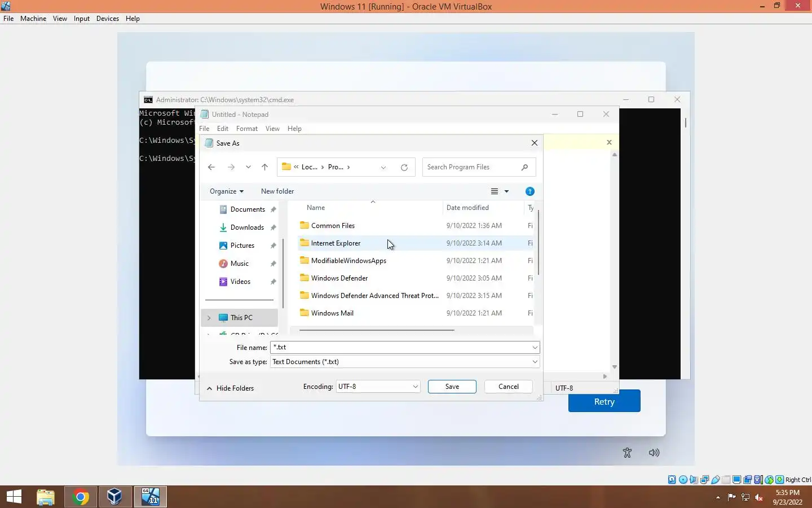Select Music in the navigation pane
Image resolution: width=812 pixels, height=508 pixels.
(240, 264)
